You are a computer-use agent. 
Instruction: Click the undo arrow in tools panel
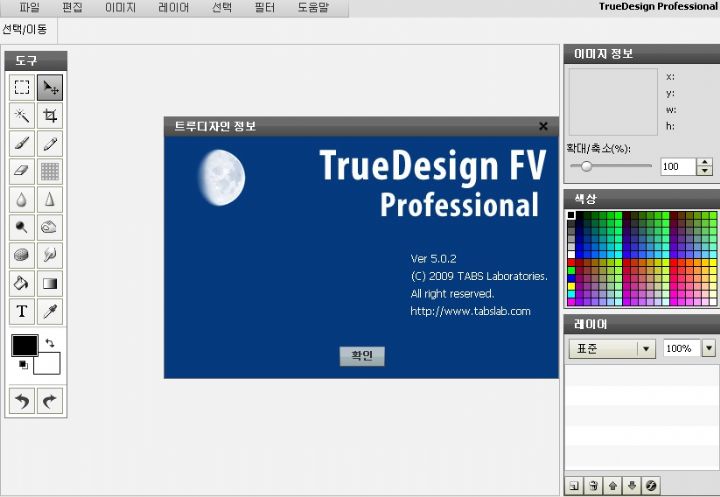click(x=22, y=401)
